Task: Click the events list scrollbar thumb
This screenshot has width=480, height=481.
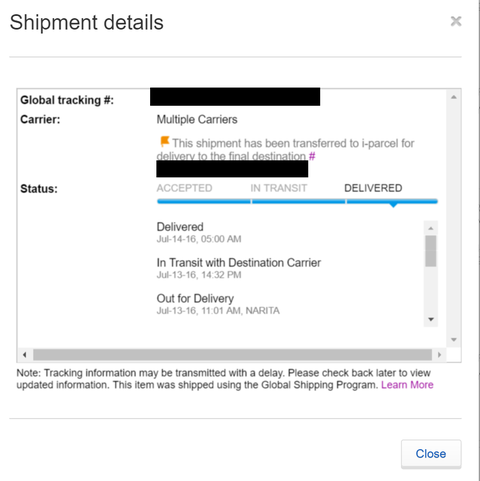Action: pos(431,251)
